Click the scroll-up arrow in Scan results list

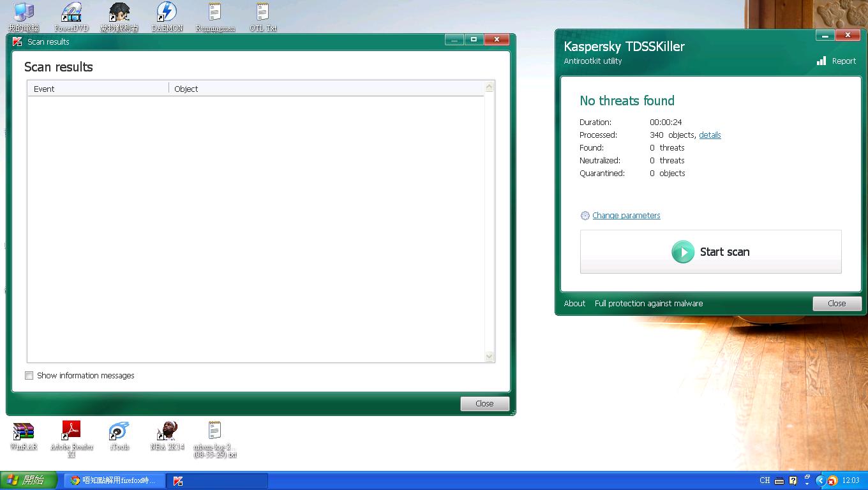click(x=490, y=87)
